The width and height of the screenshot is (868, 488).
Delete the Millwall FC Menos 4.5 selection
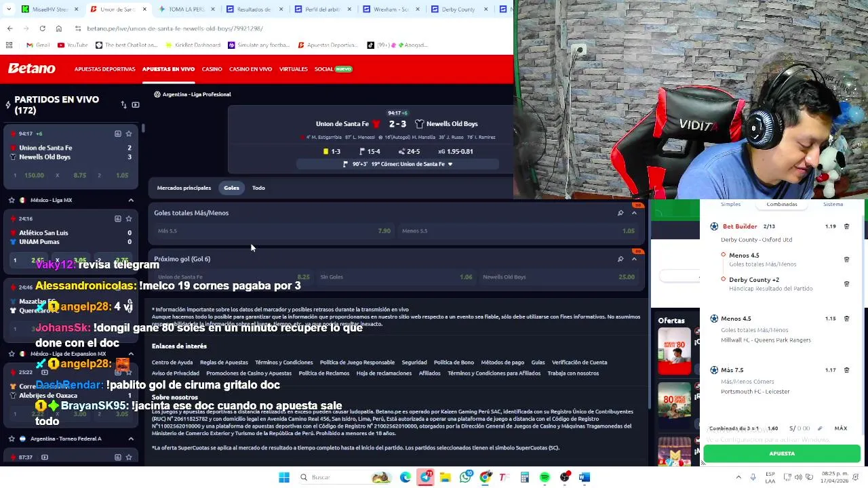(x=846, y=319)
